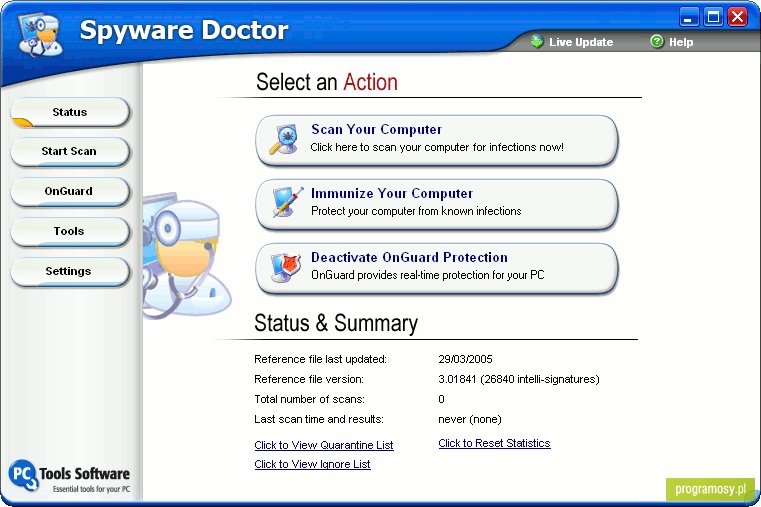Click the 'Status & Summary' heading
This screenshot has width=761, height=507.
[x=336, y=323]
